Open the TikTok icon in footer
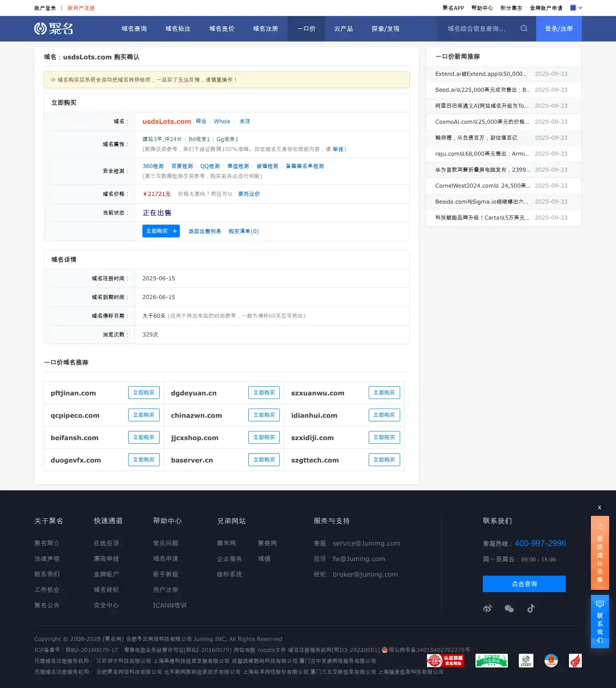The height and width of the screenshot is (688, 616). pyautogui.click(x=531, y=608)
